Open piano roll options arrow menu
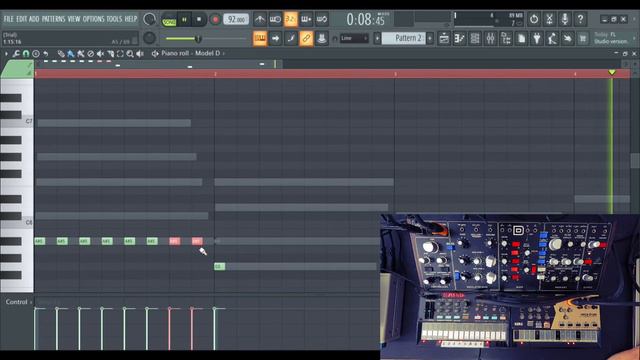Viewport: 640px width, 360px height. pos(6,53)
